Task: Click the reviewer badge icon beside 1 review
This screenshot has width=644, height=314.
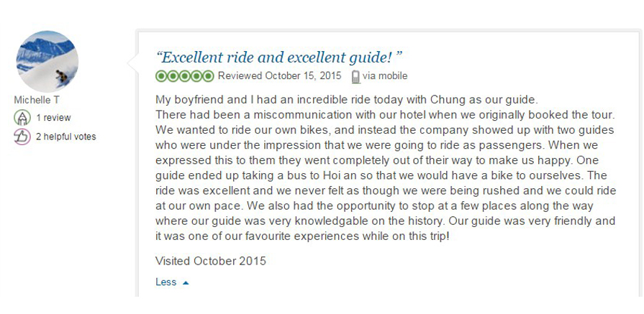Action: point(22,118)
